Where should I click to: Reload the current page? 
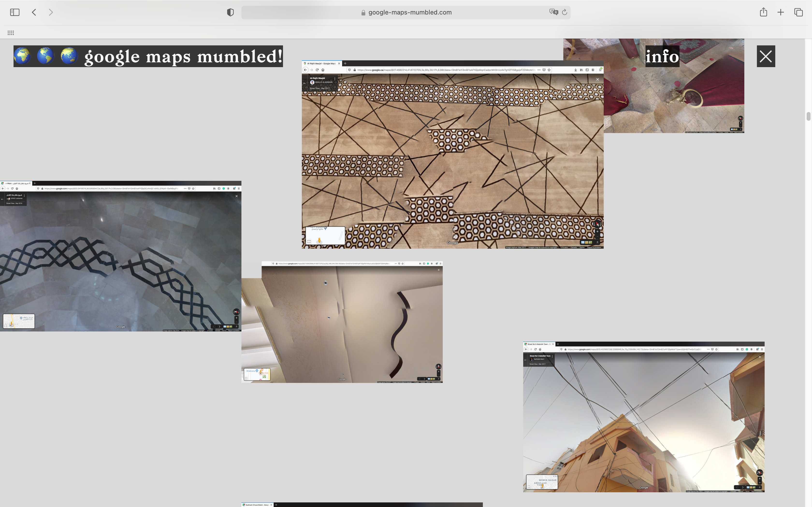[x=565, y=12]
